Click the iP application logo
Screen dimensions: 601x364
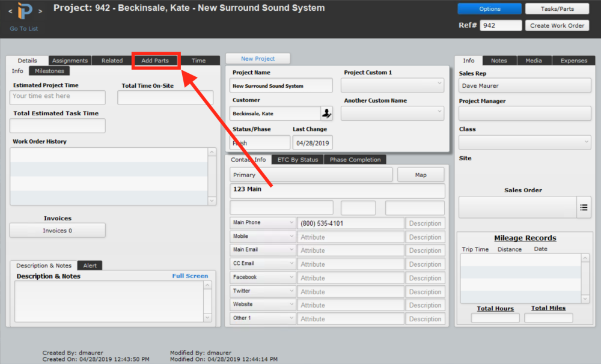[25, 11]
